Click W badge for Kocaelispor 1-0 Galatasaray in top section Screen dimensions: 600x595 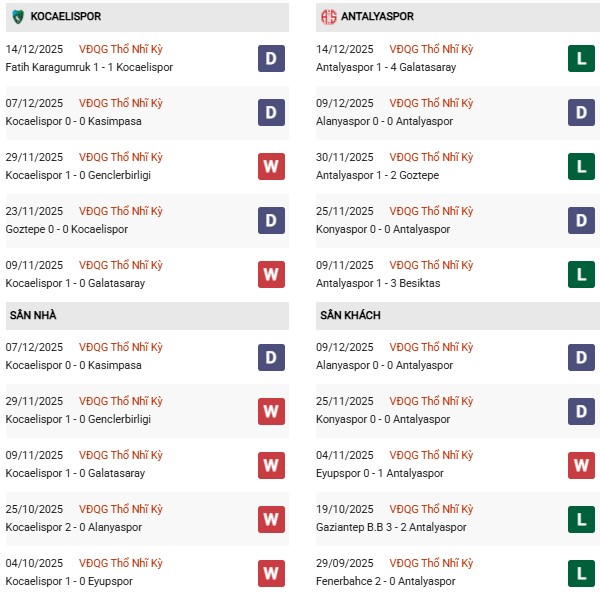click(x=272, y=274)
